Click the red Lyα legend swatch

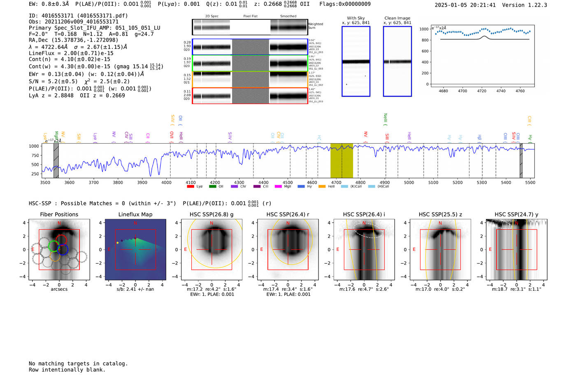click(x=190, y=186)
